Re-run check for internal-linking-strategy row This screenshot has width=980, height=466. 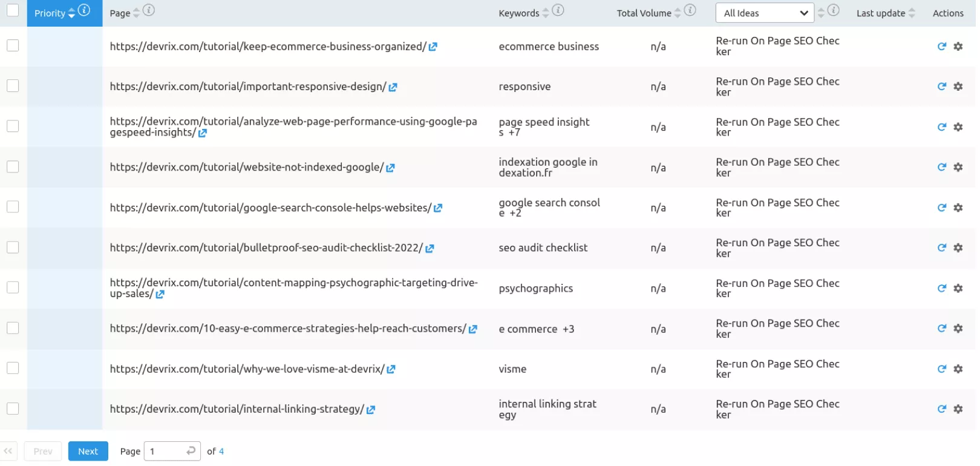click(941, 409)
